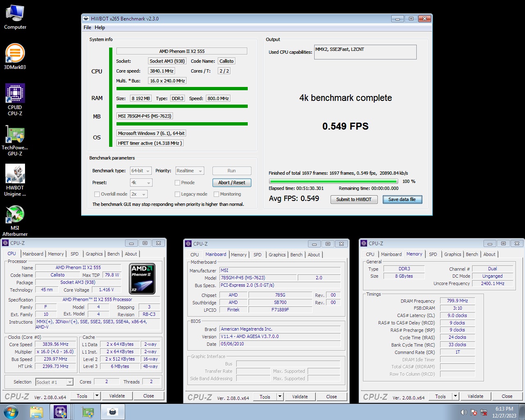Click the title bar icon of the CPU-Z window showing the Memory tab
Image resolution: width=525 pixels, height=420 pixels.
[364, 243]
